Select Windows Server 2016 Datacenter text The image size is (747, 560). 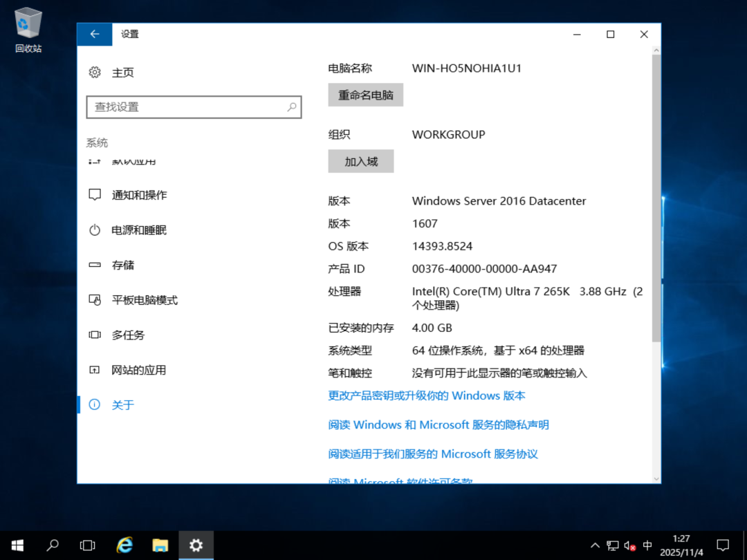pos(499,201)
